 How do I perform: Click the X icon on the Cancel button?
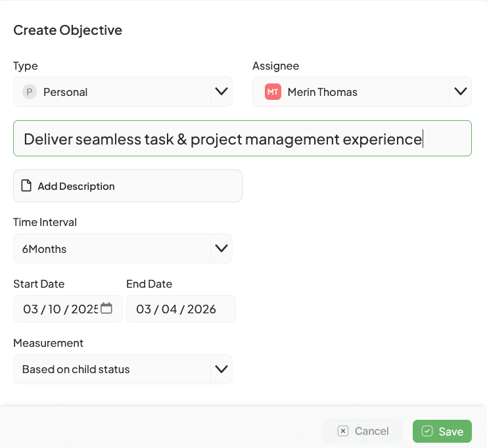click(342, 431)
